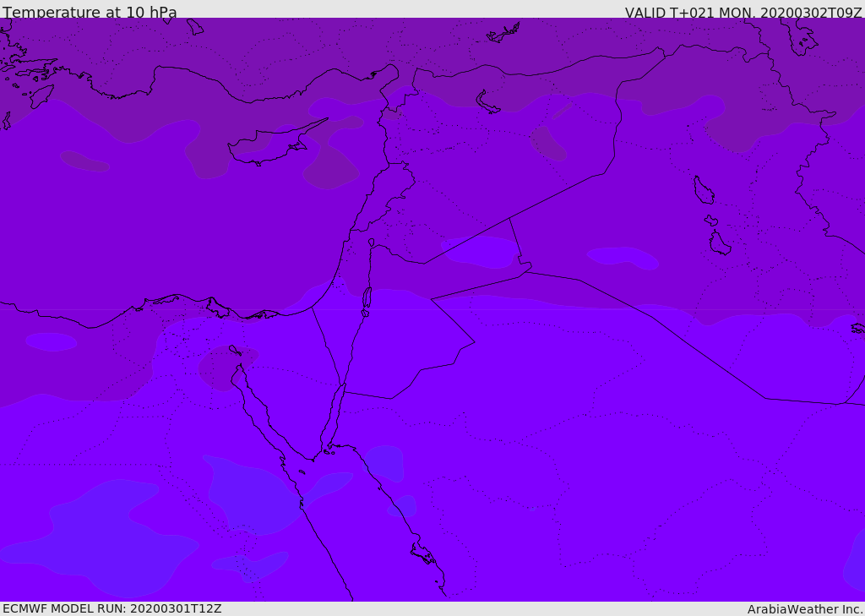Click Lake Urmia below Lake Van

tap(719, 243)
